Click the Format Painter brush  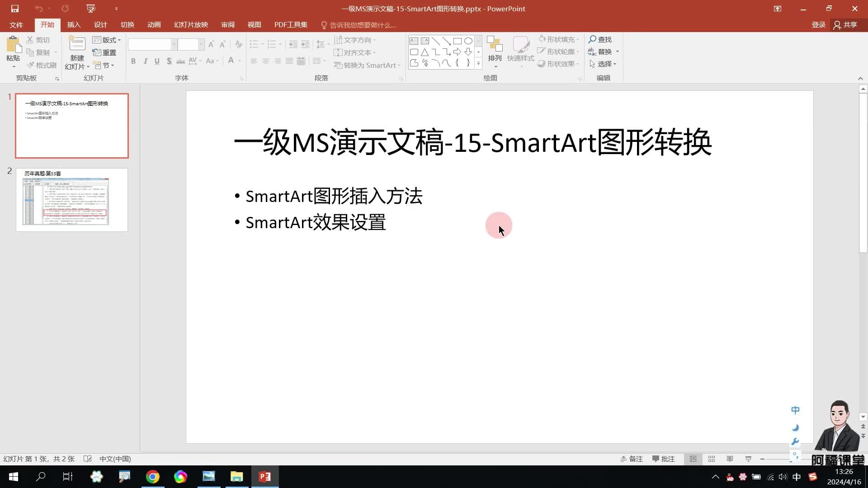[42, 65]
